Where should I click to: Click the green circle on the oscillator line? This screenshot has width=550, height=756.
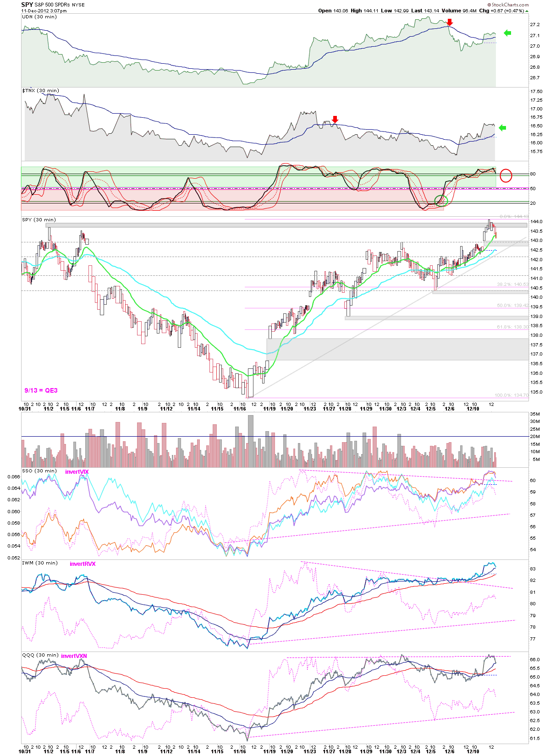pyautogui.click(x=441, y=200)
